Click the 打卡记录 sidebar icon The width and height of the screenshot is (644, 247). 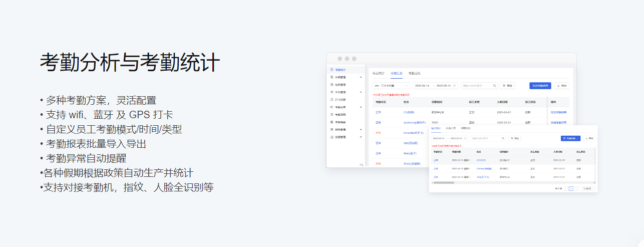tap(332, 100)
